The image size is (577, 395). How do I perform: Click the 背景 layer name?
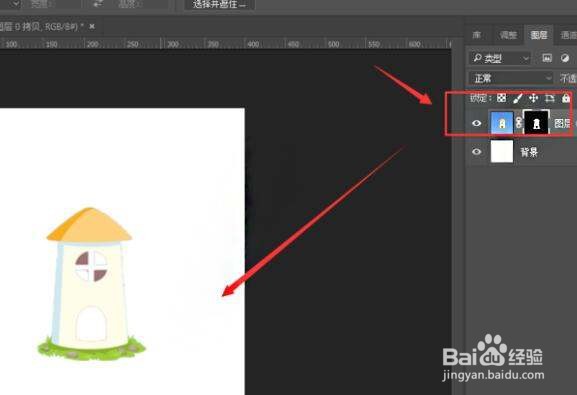tap(529, 152)
